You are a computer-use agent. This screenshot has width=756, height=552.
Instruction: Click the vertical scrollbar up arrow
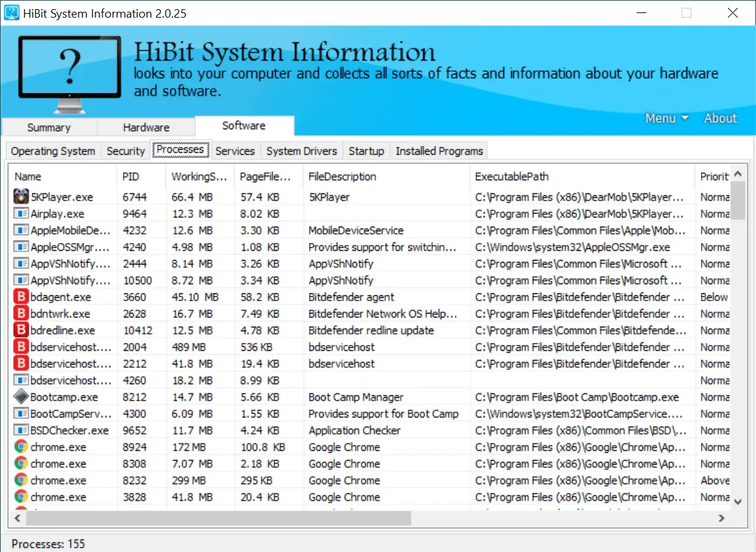(x=738, y=174)
